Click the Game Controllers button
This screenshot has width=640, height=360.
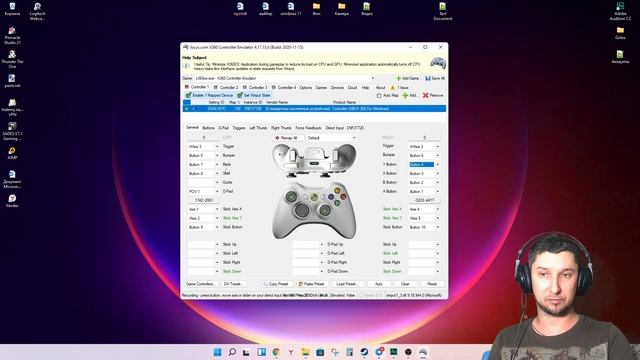[x=200, y=284]
